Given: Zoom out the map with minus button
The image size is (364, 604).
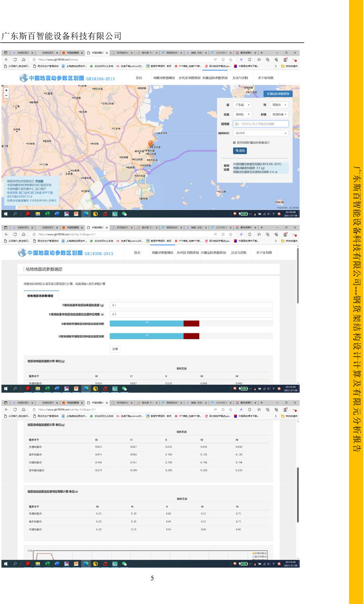Looking at the screenshot, I should pyautogui.click(x=6, y=95).
